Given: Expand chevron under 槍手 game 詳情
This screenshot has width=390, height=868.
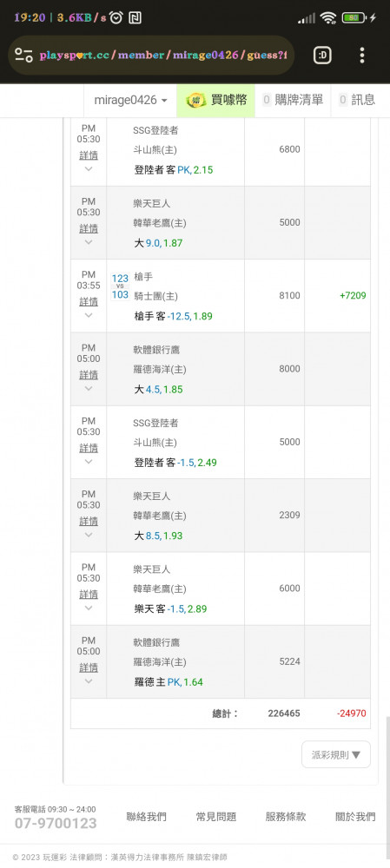Looking at the screenshot, I should (x=88, y=316).
